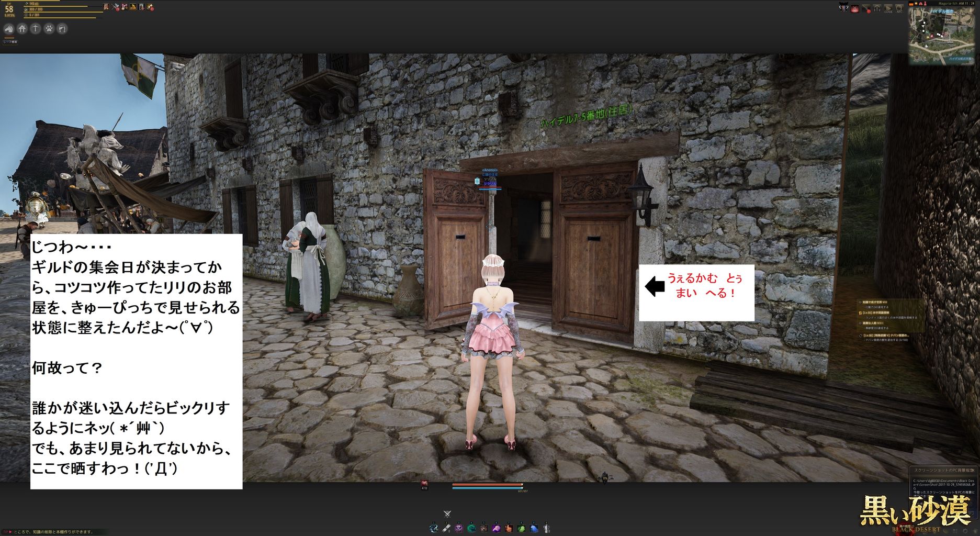Open the paw pet icon
This screenshot has width=980, height=536.
(x=49, y=29)
